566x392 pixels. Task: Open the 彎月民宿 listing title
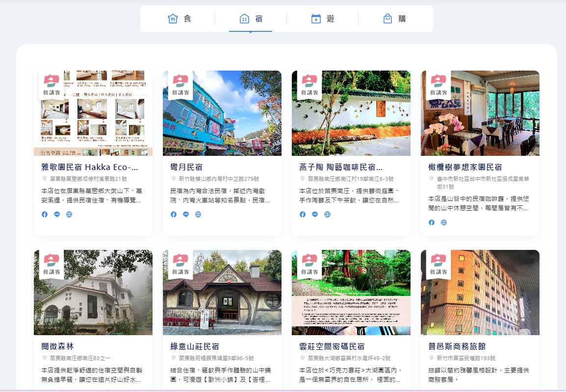coord(186,167)
